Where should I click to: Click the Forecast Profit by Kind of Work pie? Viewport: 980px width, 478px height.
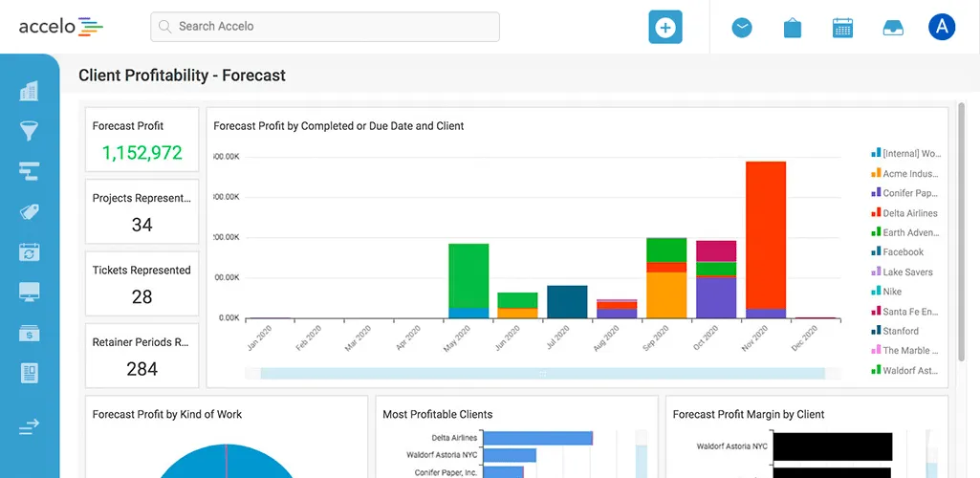tap(226, 461)
